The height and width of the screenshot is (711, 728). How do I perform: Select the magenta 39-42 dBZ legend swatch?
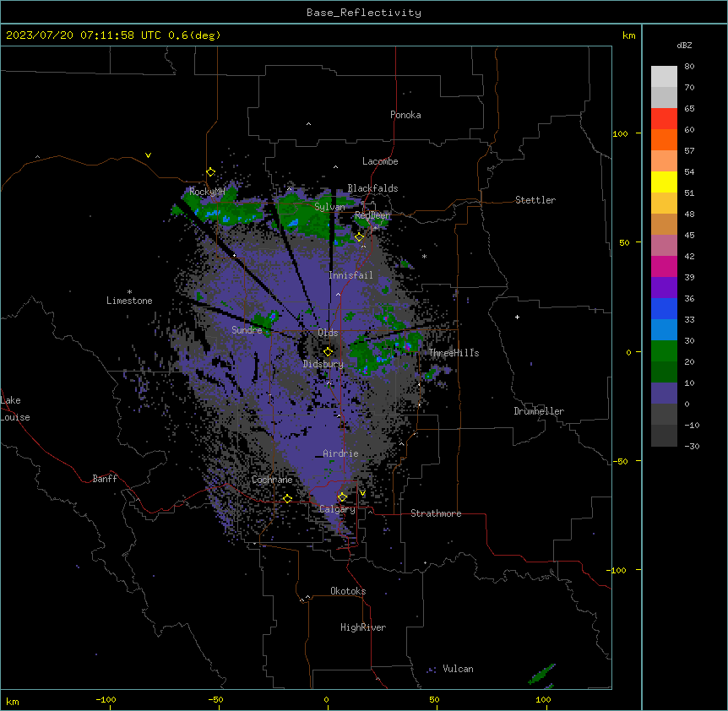pyautogui.click(x=664, y=266)
